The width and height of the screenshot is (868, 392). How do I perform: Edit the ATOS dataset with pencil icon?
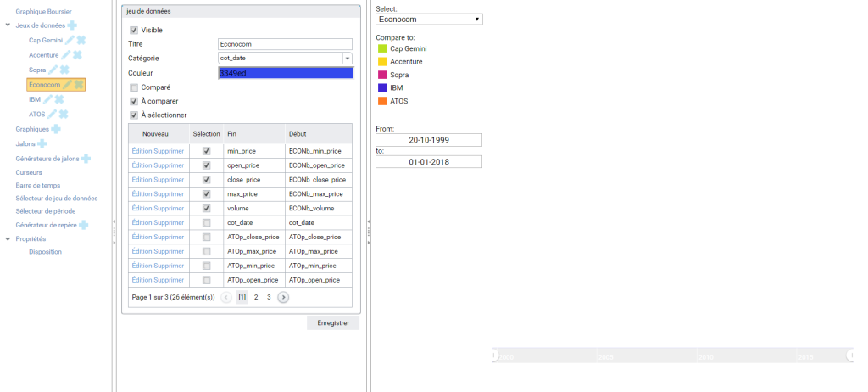pos(52,115)
